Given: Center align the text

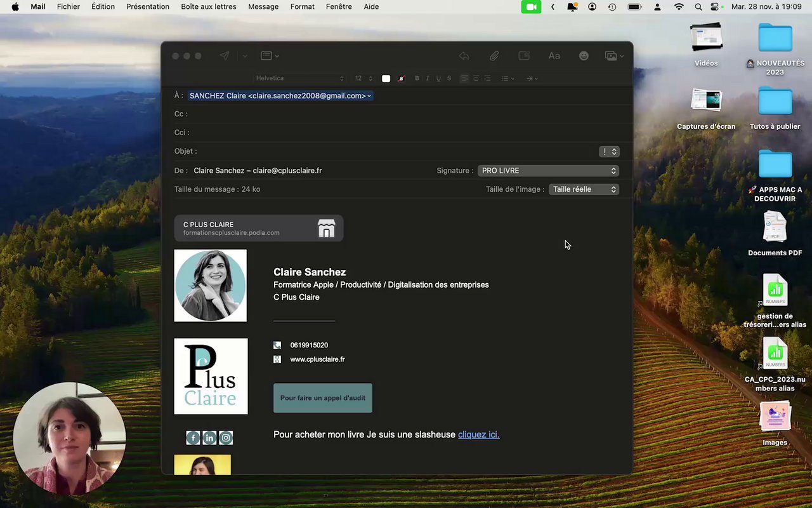Looking at the screenshot, I should (x=476, y=79).
